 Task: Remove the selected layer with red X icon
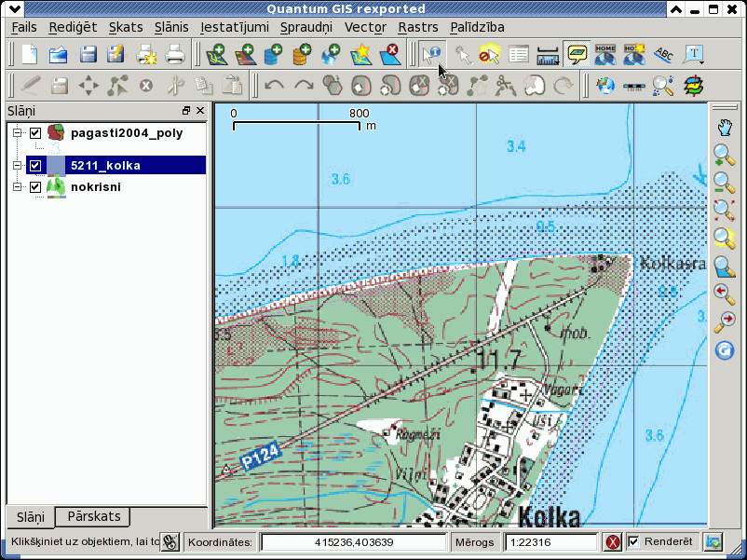389,54
